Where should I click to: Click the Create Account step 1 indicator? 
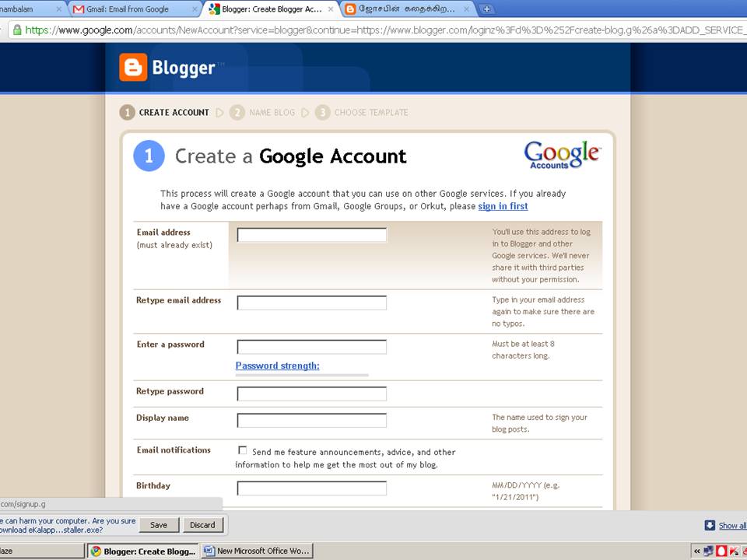point(164,112)
